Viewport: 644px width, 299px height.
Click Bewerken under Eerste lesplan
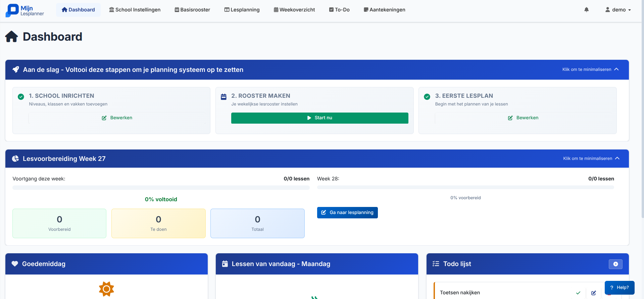click(523, 118)
